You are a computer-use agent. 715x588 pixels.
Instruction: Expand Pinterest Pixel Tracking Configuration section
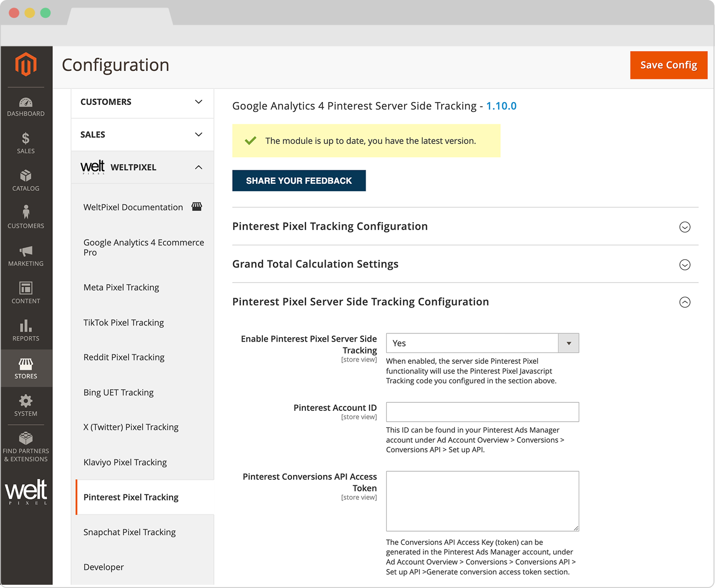[684, 227]
